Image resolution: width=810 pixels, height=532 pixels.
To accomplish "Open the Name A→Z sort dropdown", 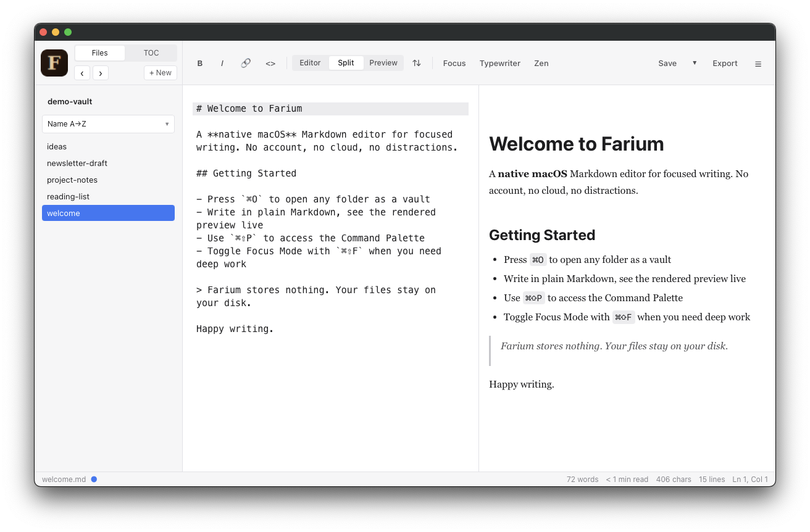I will [108, 124].
